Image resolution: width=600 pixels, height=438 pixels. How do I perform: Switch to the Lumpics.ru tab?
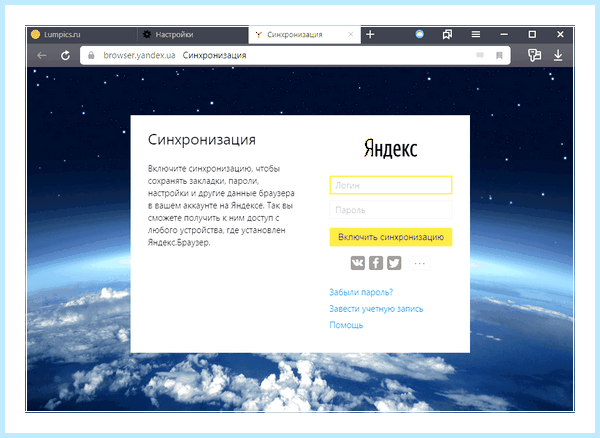(x=82, y=34)
